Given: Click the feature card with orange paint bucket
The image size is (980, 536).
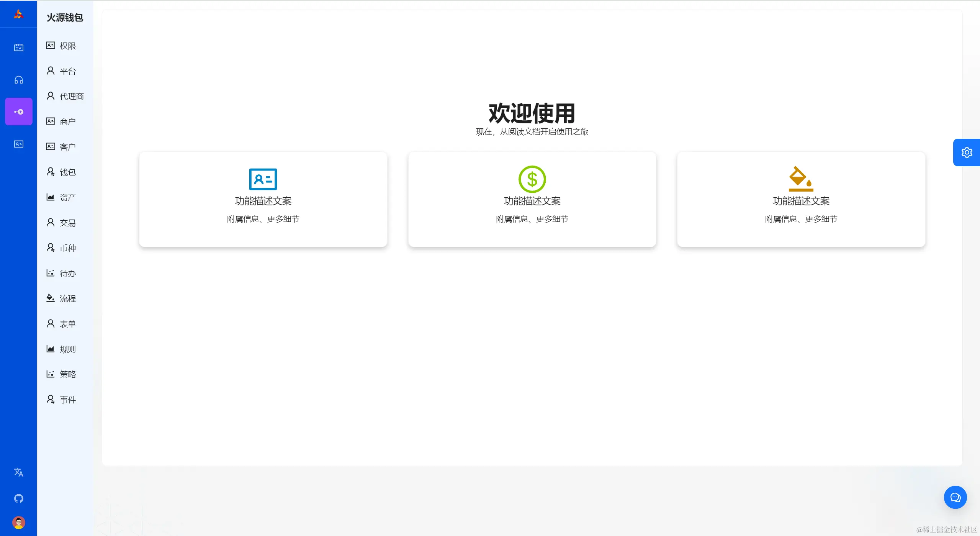Looking at the screenshot, I should click(801, 199).
